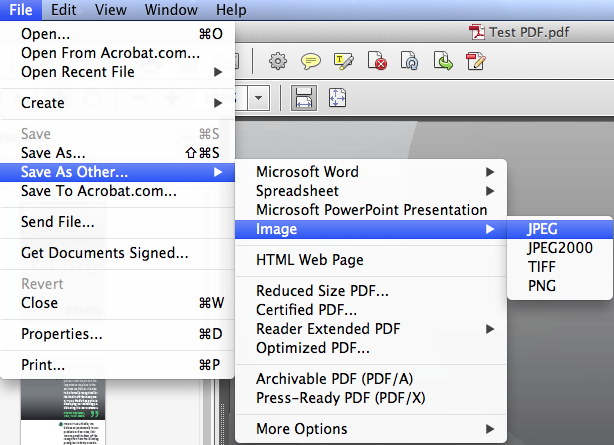Screen dimensions: 614x445
Task: Choose Get Documents Signed...
Action: 117,253
